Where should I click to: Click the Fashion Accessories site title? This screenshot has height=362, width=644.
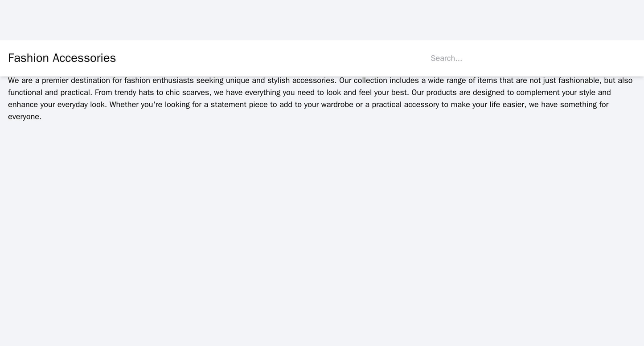coord(62,58)
